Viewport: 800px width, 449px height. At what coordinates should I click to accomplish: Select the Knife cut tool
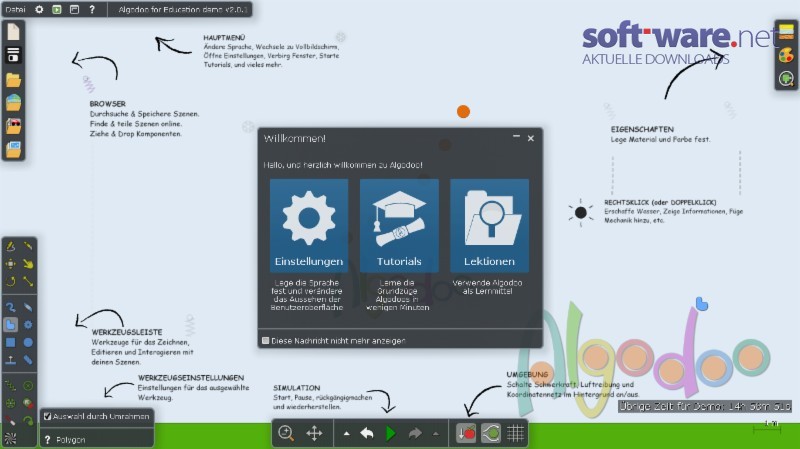pos(28,246)
